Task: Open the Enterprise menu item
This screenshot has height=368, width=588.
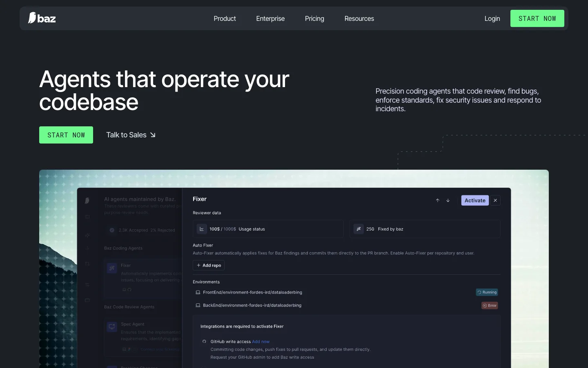Action: (x=270, y=18)
